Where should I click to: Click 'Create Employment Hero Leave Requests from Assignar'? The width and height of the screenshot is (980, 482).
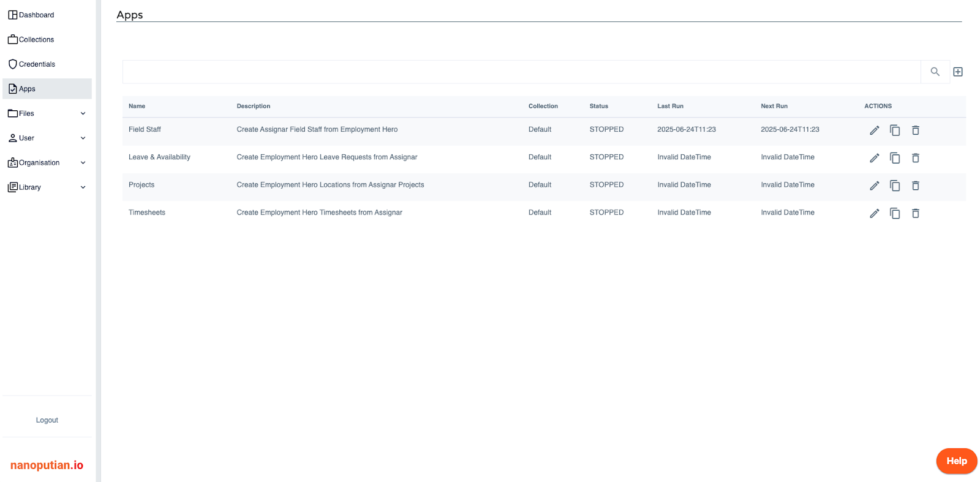point(327,157)
